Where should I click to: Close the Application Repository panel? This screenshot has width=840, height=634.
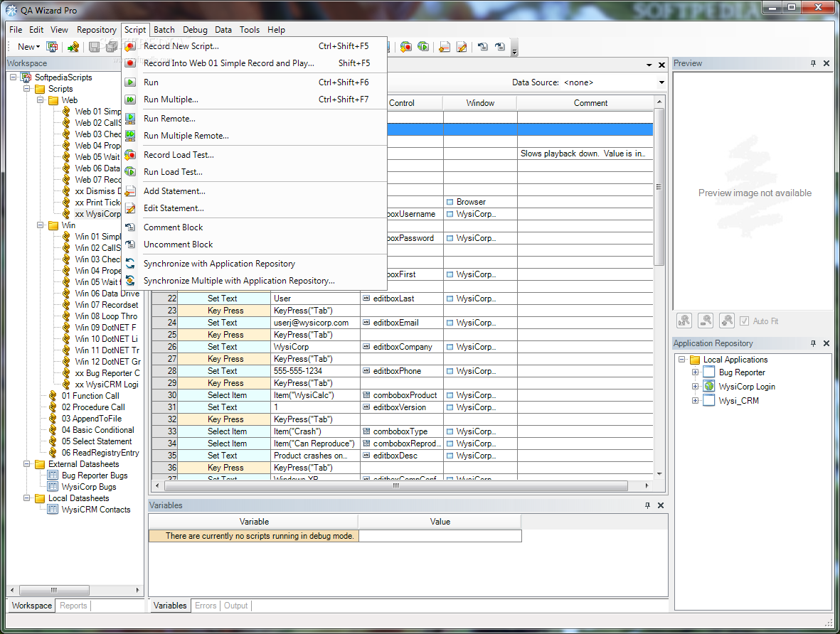[826, 343]
